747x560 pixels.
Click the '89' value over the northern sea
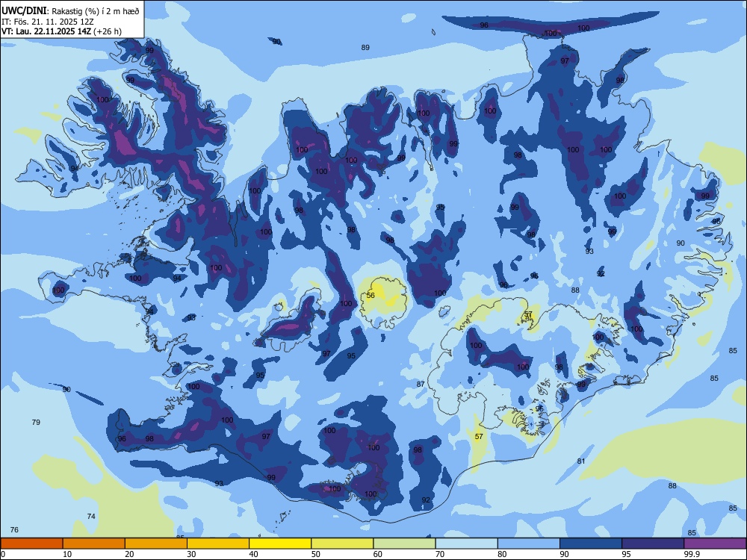click(x=365, y=47)
